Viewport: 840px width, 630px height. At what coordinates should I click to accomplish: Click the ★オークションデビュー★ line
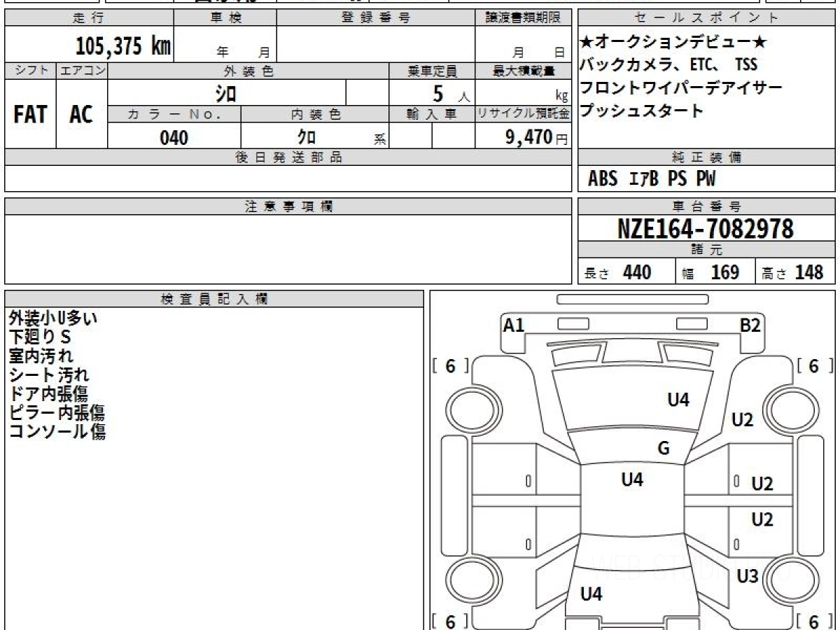[674, 43]
